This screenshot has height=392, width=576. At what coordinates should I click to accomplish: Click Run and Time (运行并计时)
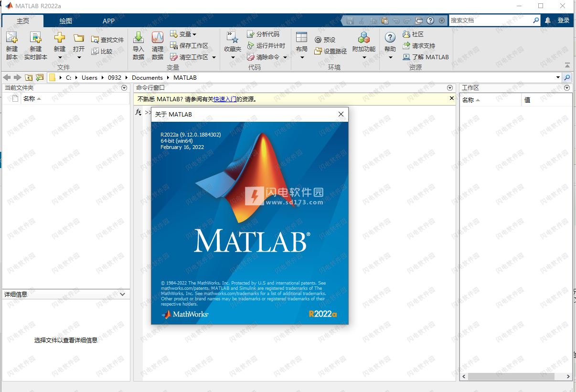[x=266, y=45]
